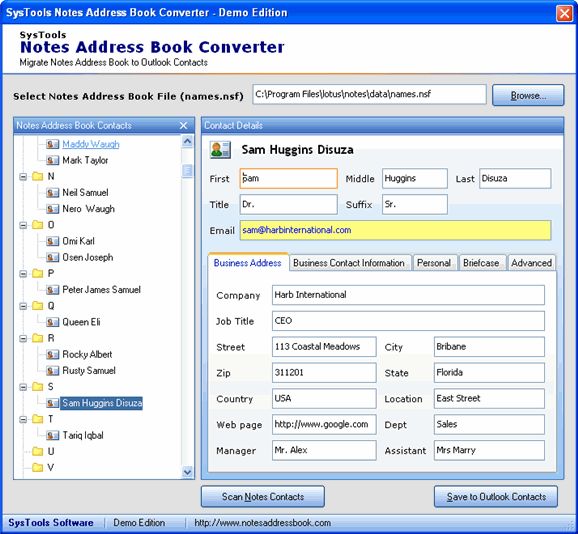Click the S folder icon
The height and width of the screenshot is (534, 578).
point(38,387)
